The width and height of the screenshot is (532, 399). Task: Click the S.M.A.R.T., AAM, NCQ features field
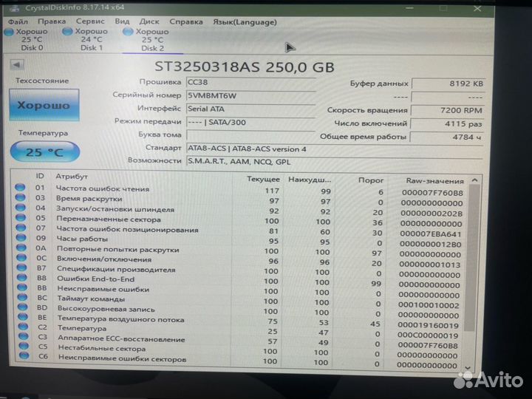tap(335, 162)
